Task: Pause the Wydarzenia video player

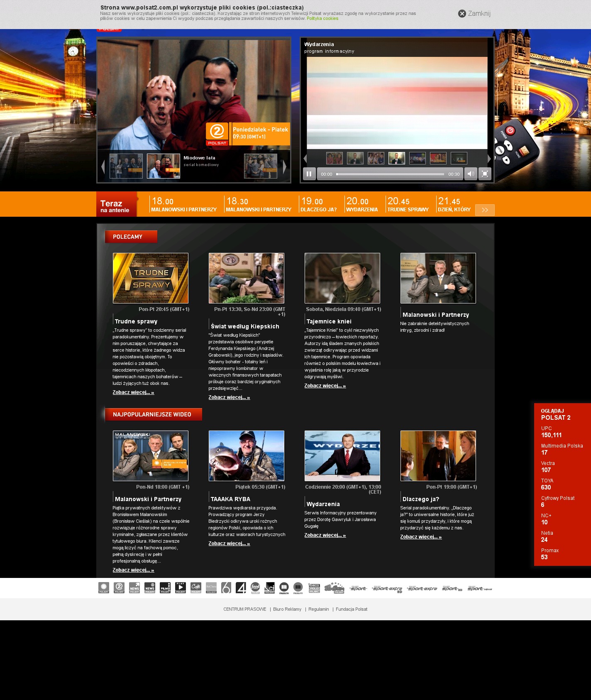Action: (x=309, y=174)
